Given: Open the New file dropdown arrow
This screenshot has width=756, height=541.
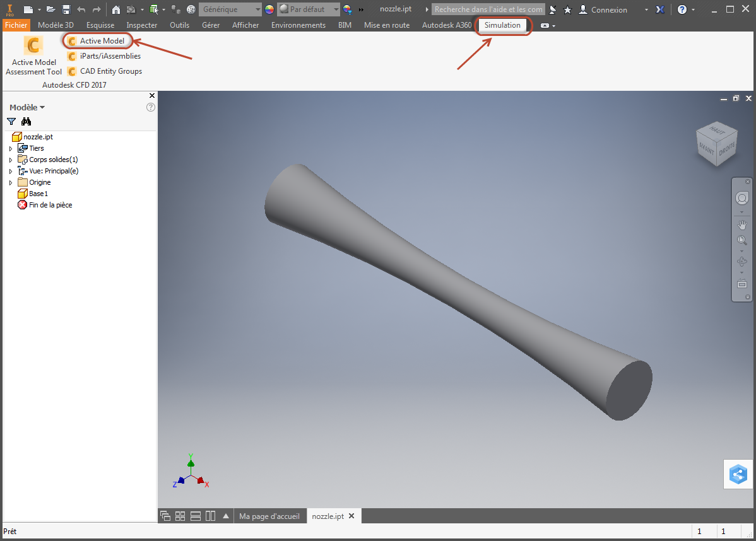Looking at the screenshot, I should point(39,9).
